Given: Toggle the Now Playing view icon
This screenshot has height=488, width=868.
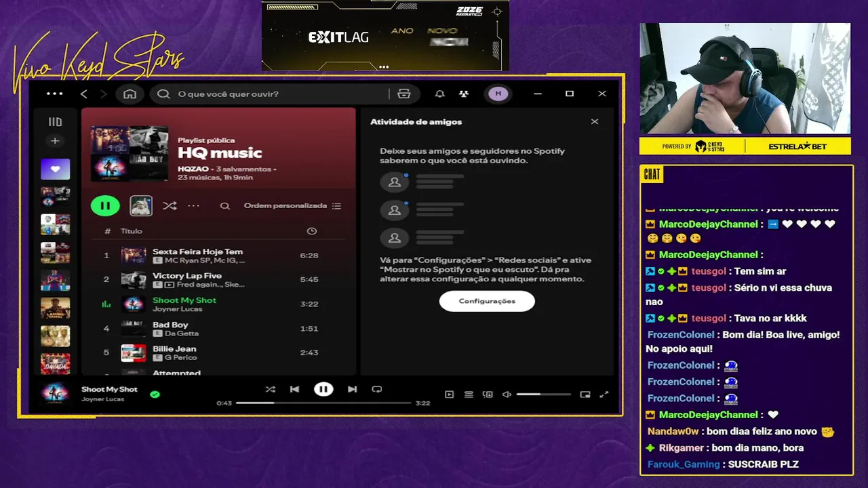Looking at the screenshot, I should pos(449,394).
